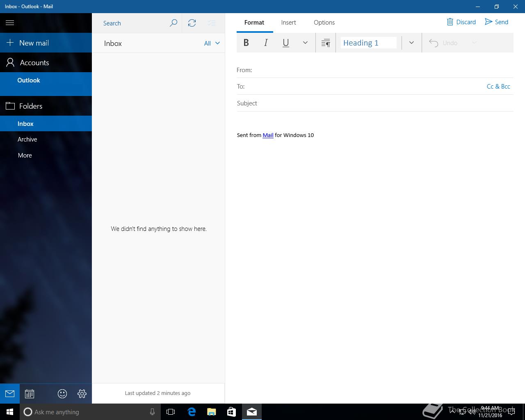Screen dimensions: 525x420
Task: Open Mail settings gear
Action: 82,394
